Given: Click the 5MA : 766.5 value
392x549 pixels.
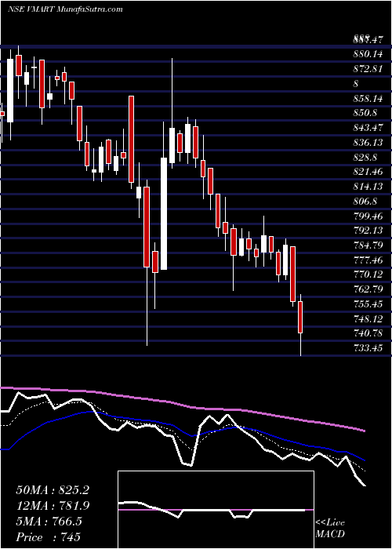Looking at the screenshot, I should tap(49, 522).
